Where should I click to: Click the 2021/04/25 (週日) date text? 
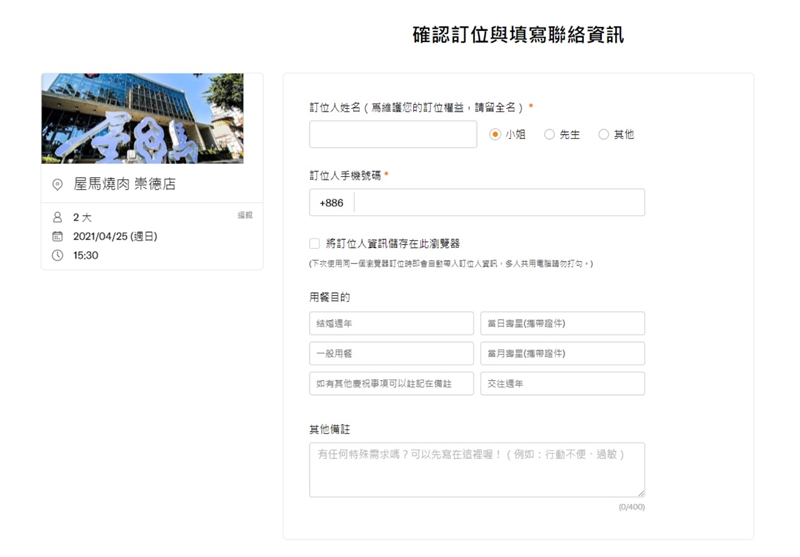pyautogui.click(x=115, y=236)
